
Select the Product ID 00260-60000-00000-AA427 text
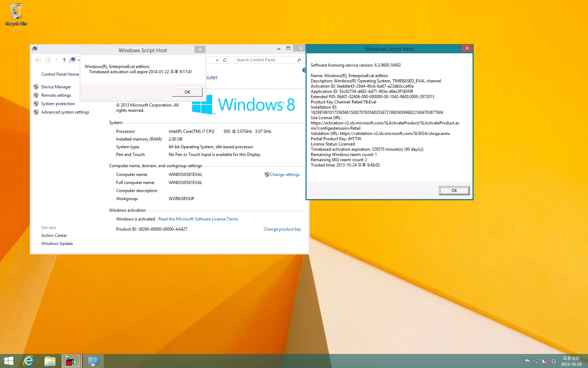pos(152,229)
